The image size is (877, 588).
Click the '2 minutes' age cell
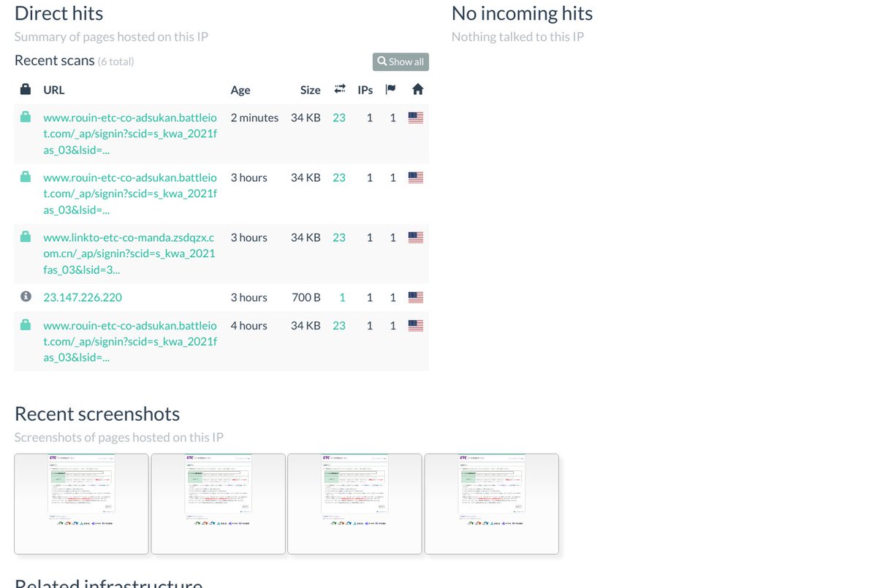[254, 118]
